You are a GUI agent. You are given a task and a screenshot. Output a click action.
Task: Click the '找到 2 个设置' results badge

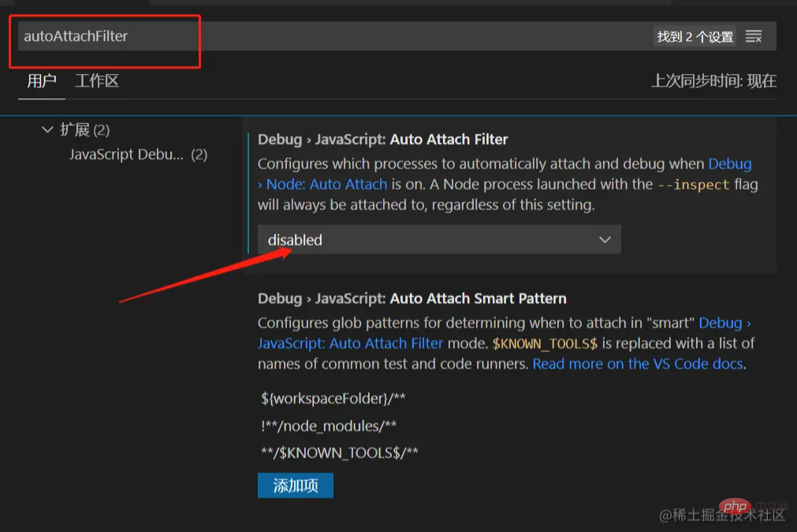(x=695, y=36)
